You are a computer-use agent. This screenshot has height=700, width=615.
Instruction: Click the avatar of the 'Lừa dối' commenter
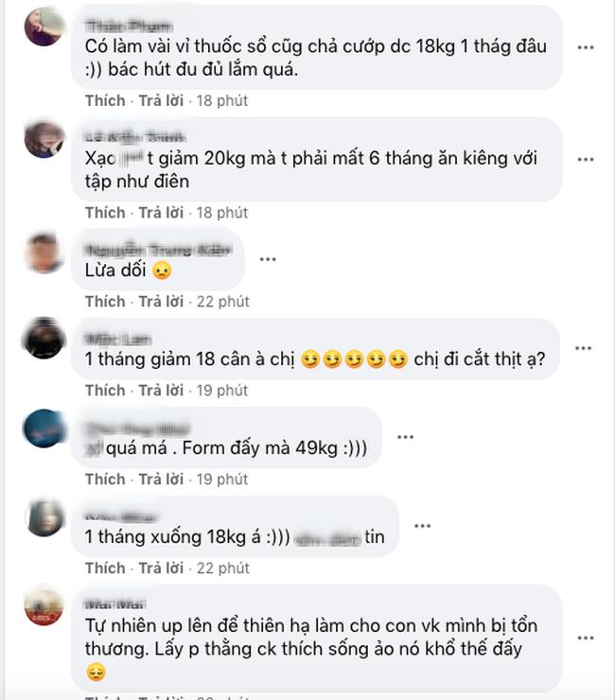(44, 253)
